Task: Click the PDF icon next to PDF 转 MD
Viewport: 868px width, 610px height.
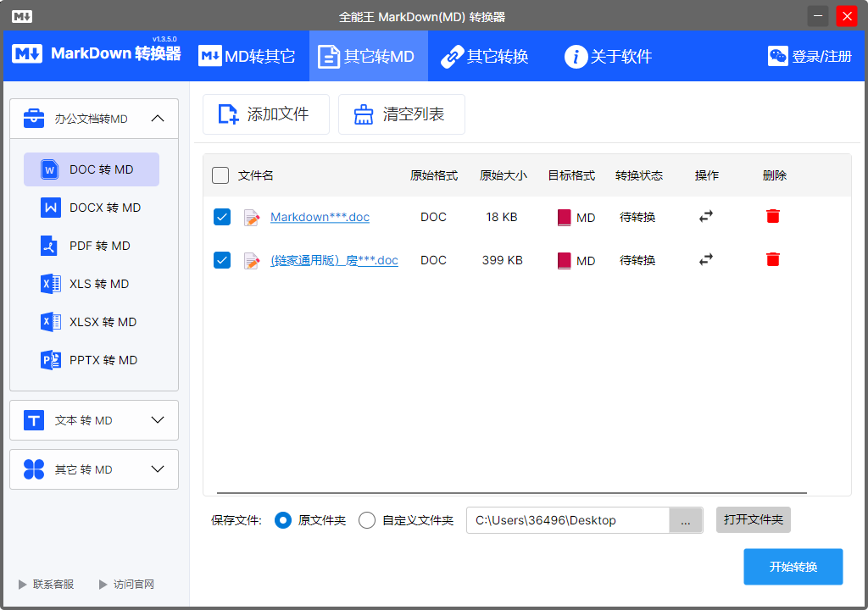Action: 49,246
